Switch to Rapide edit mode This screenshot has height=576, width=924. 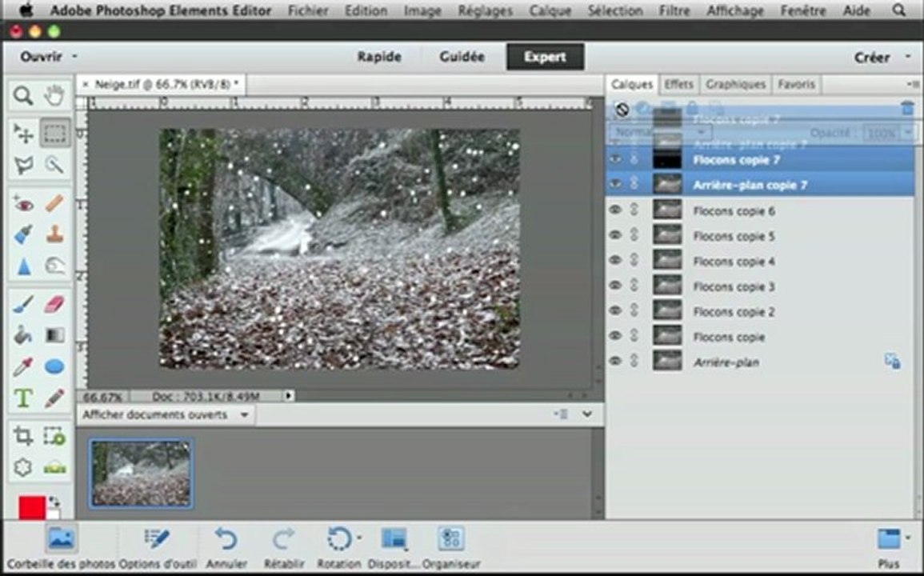click(x=379, y=57)
